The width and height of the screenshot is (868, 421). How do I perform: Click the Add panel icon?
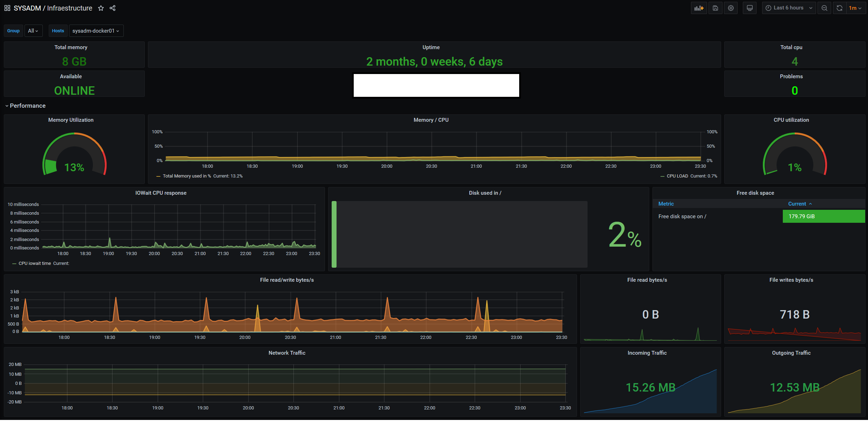tap(699, 8)
